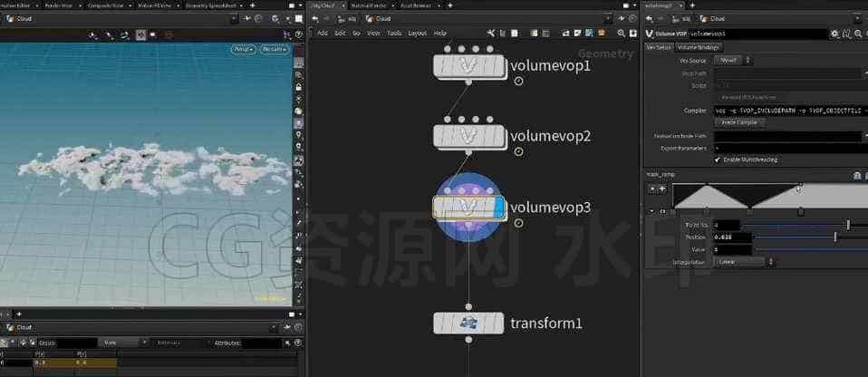Open the Go menu in network editor
868x377 pixels.
pos(356,34)
